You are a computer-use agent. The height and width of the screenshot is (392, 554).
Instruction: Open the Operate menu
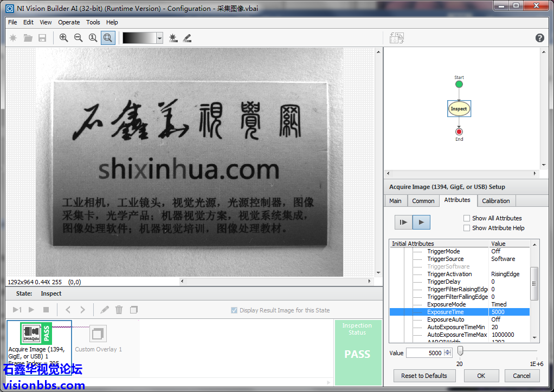[x=69, y=22]
